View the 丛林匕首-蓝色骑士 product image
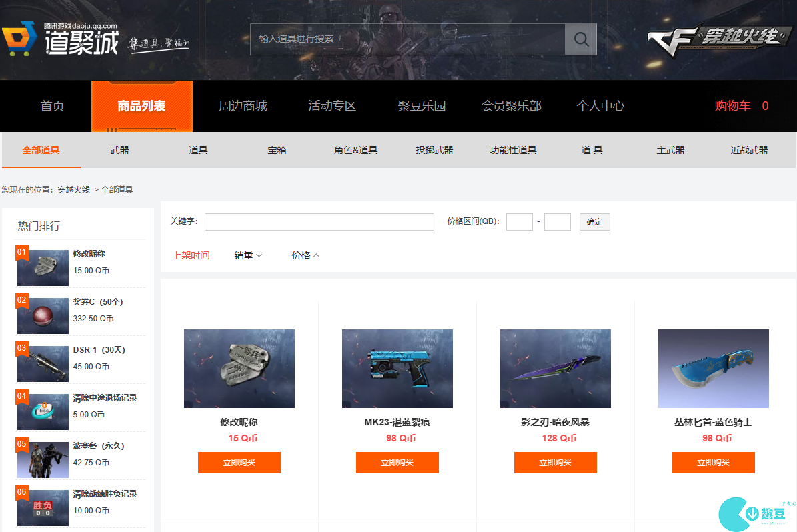797x532 pixels. point(714,369)
